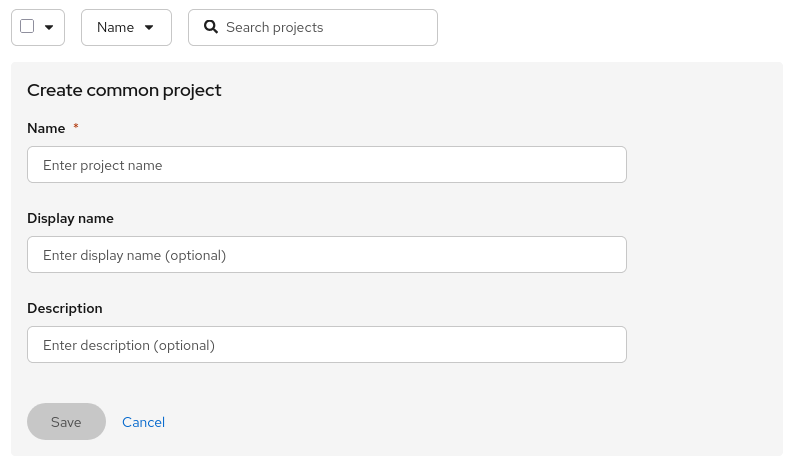Click the Name field label

(46, 128)
